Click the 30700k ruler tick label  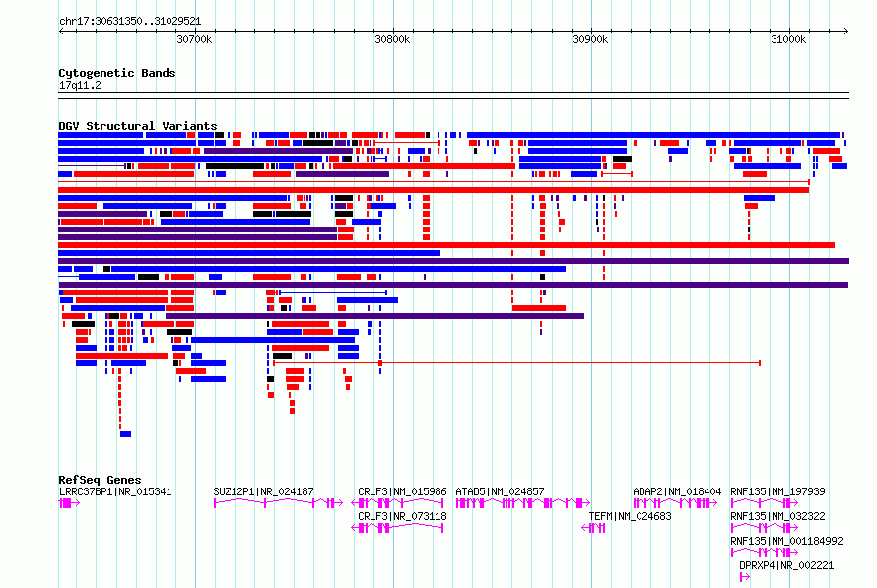194,39
